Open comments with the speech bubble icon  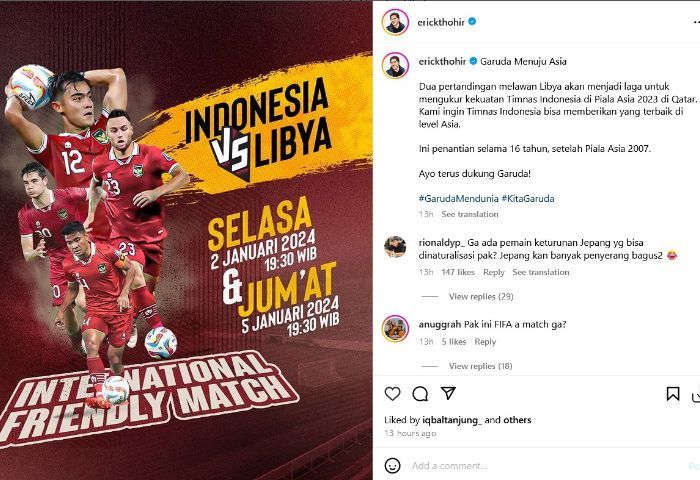point(420,393)
